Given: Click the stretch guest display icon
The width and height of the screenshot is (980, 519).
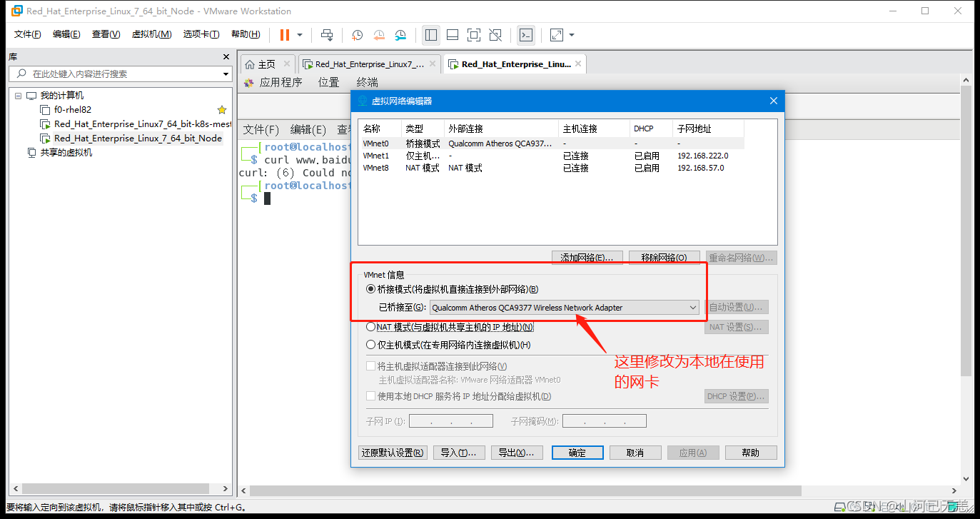Looking at the screenshot, I should pos(557,34).
